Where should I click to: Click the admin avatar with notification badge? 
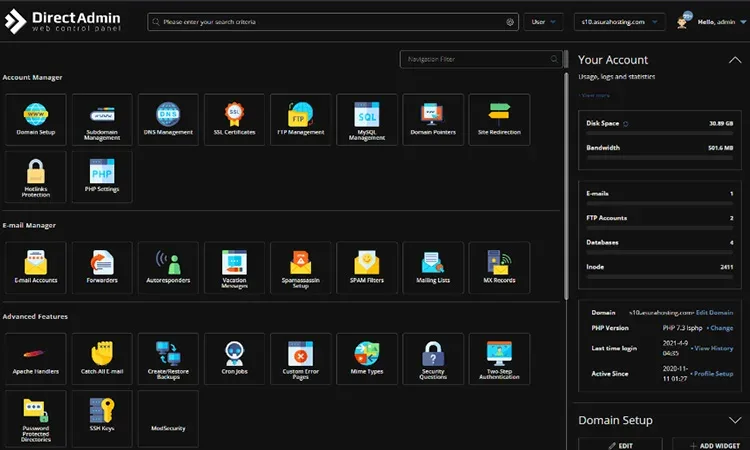(x=684, y=21)
